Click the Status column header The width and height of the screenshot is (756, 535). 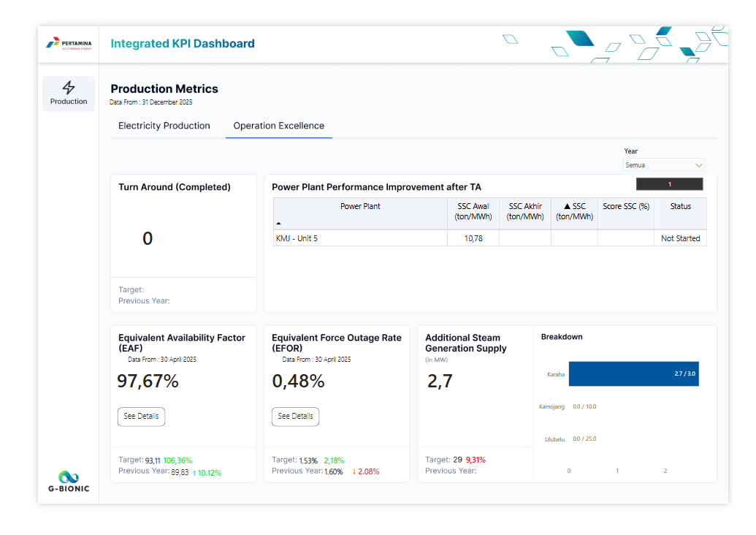click(680, 207)
